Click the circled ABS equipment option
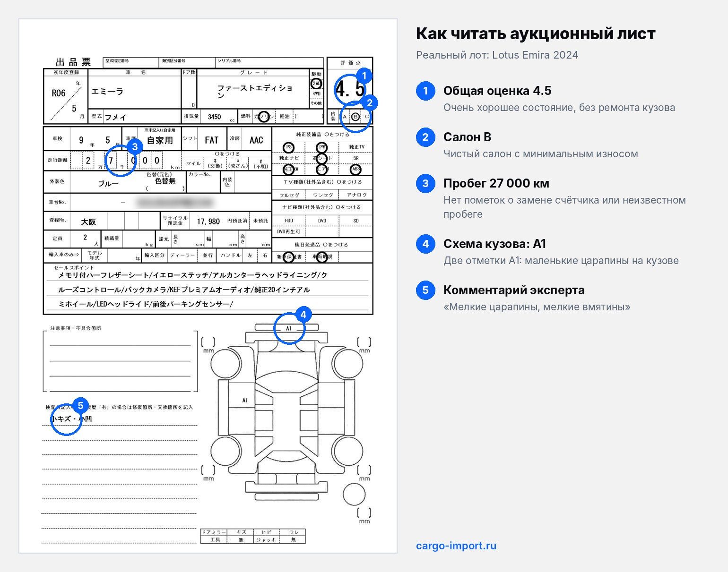Image resolution: width=728 pixels, height=572 pixels. tap(355, 169)
